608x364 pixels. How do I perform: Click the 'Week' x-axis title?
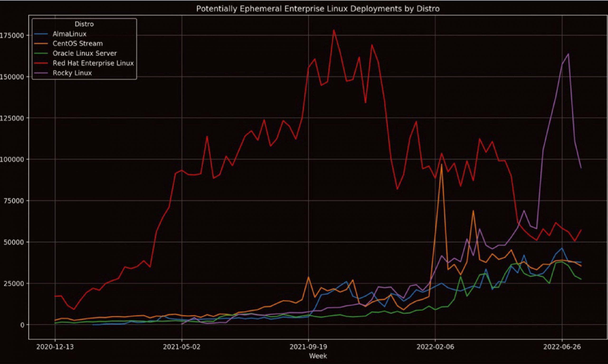coord(318,356)
